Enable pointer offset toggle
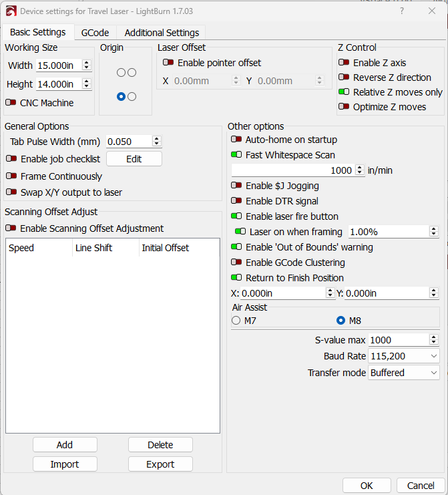This screenshot has height=495, width=448. (x=168, y=62)
